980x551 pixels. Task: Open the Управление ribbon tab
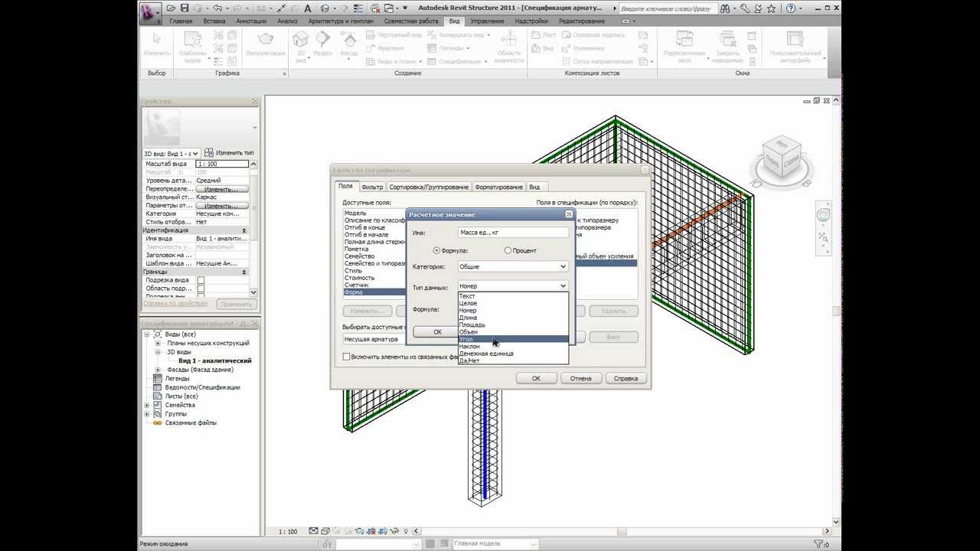coord(487,21)
